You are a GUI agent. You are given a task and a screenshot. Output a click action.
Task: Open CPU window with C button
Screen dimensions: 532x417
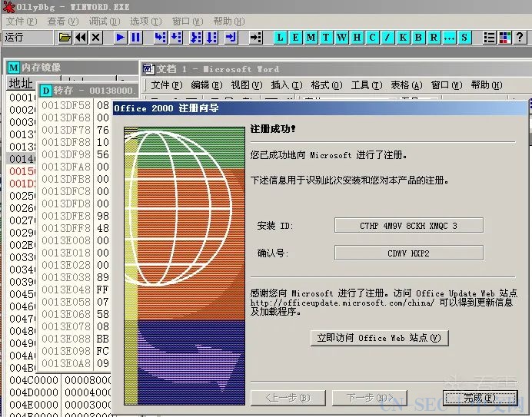pyautogui.click(x=372, y=38)
